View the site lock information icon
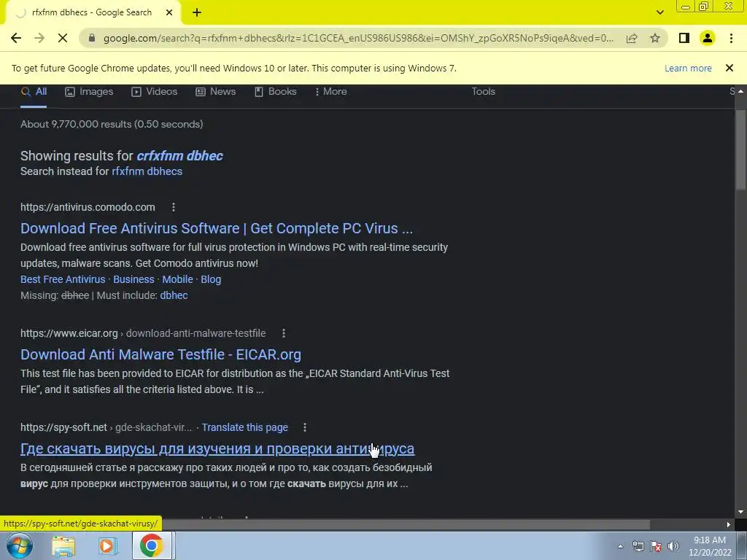This screenshot has height=560, width=747. click(92, 38)
